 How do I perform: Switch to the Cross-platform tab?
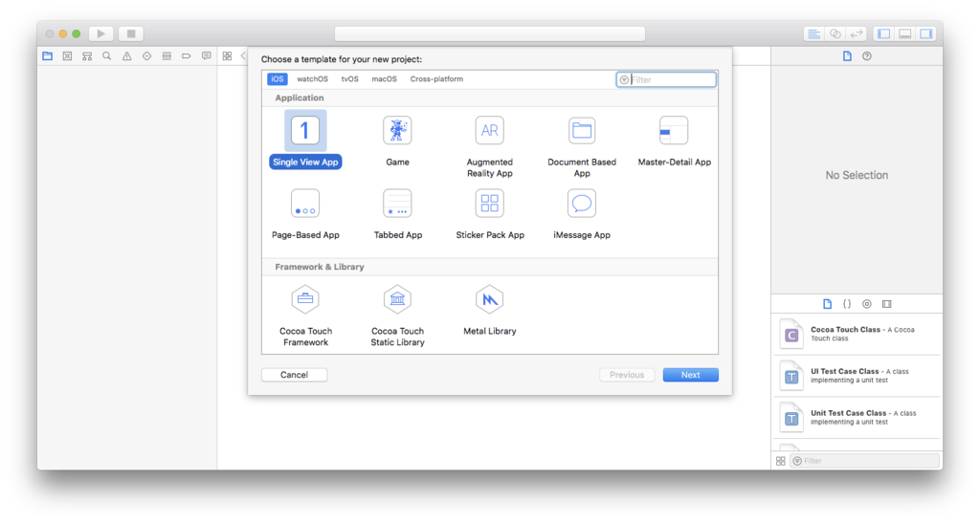[436, 79]
